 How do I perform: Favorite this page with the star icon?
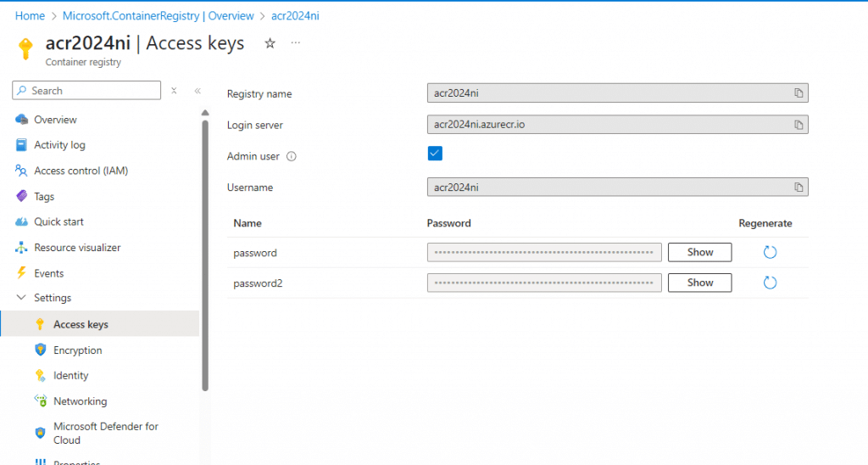click(270, 43)
